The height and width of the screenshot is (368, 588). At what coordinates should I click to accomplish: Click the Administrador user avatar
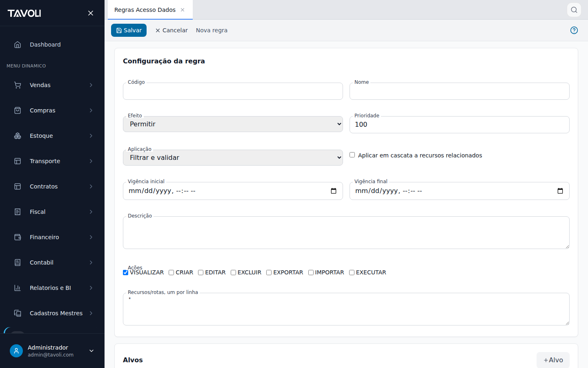pos(16,351)
